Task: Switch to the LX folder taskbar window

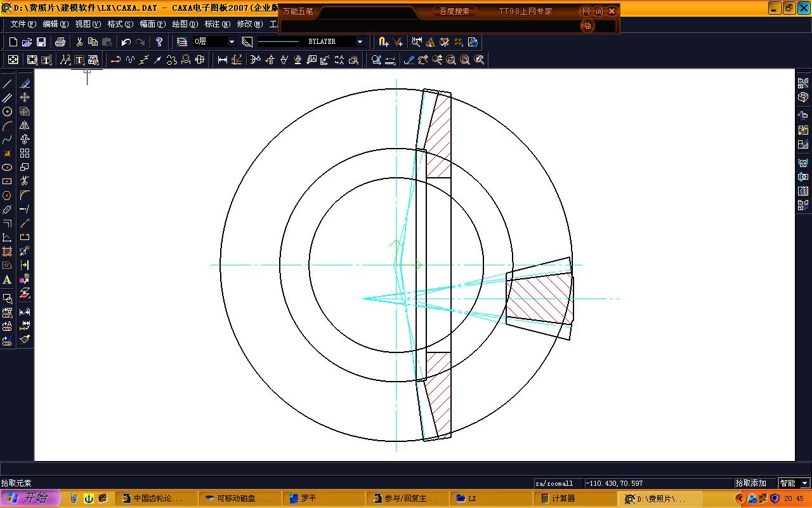Action: click(x=491, y=498)
